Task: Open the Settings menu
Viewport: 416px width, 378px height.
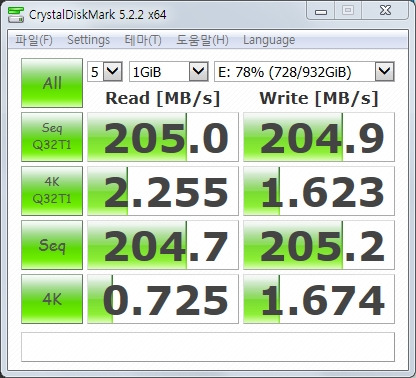Action: point(88,40)
